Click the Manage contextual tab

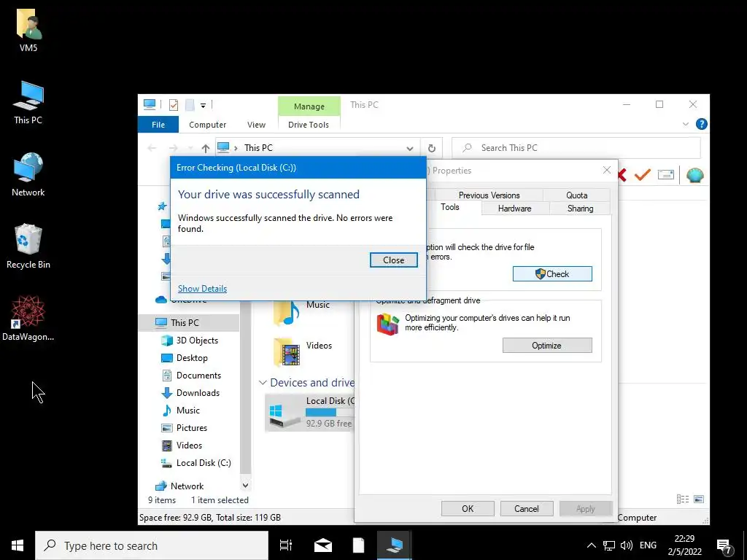tap(309, 106)
